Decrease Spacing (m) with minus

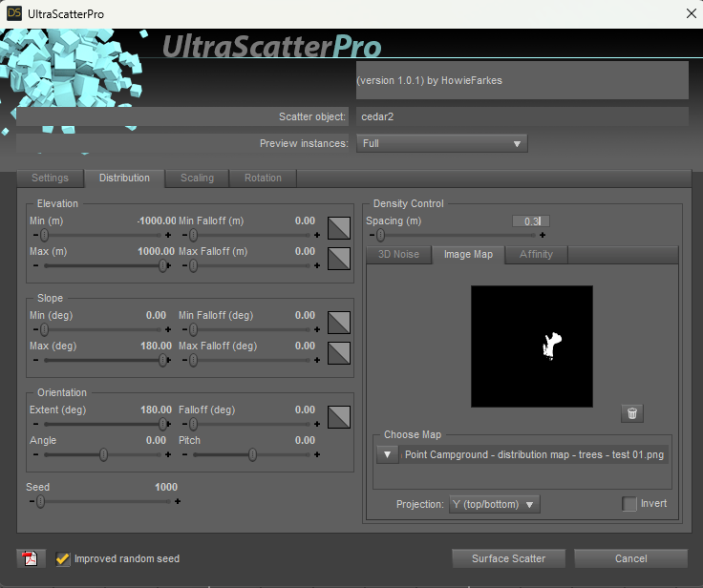point(372,235)
